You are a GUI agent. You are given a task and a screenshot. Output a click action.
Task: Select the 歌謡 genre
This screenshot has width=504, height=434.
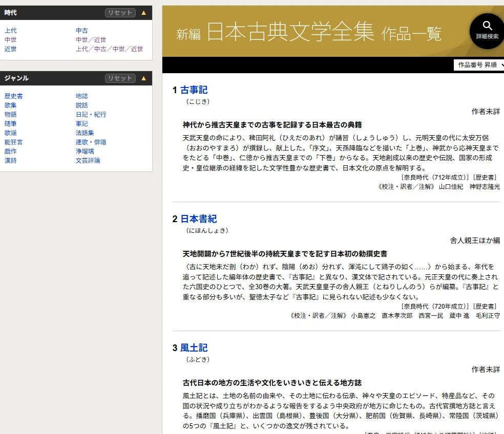[x=11, y=133]
